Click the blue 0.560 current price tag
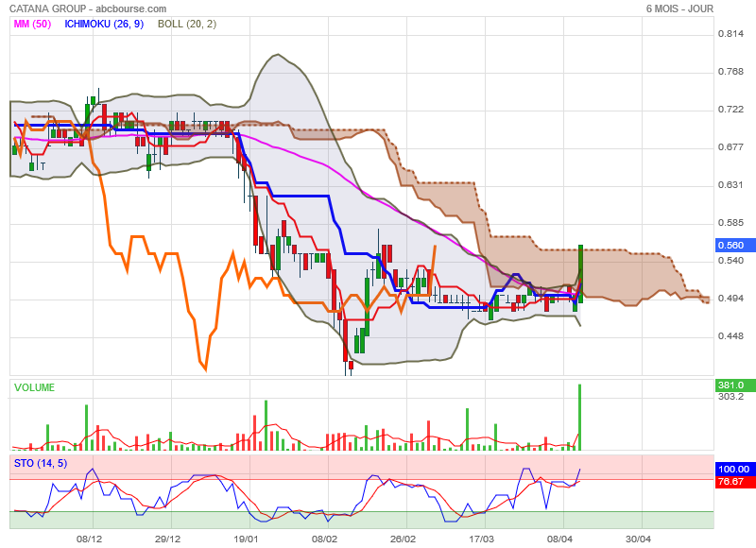756x548 pixels. tap(735, 246)
